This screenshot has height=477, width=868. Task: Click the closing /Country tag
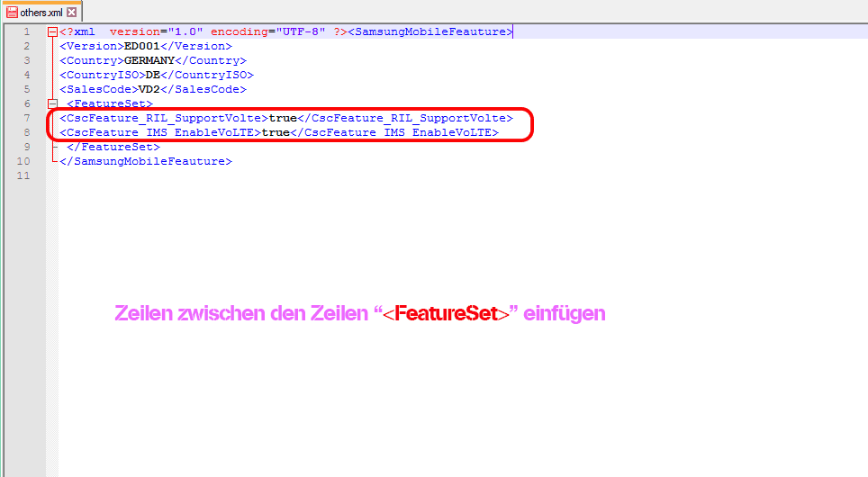(x=211, y=60)
